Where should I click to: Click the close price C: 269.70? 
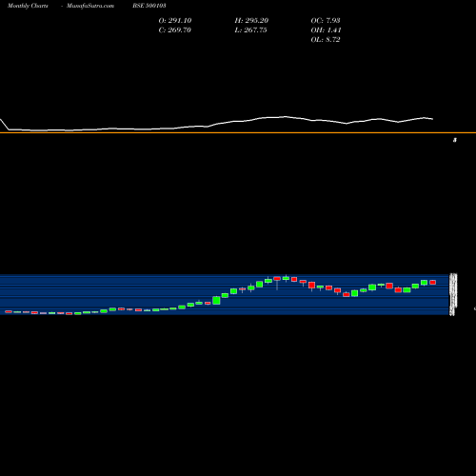[175, 30]
